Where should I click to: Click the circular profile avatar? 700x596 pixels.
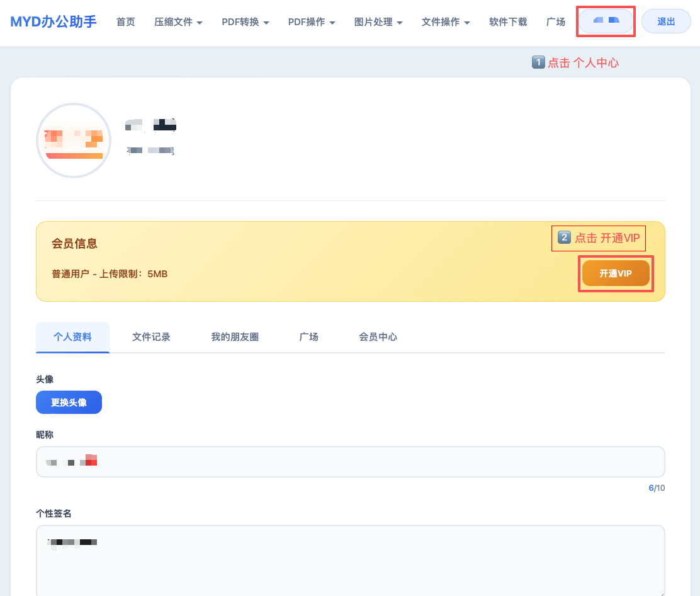click(74, 140)
